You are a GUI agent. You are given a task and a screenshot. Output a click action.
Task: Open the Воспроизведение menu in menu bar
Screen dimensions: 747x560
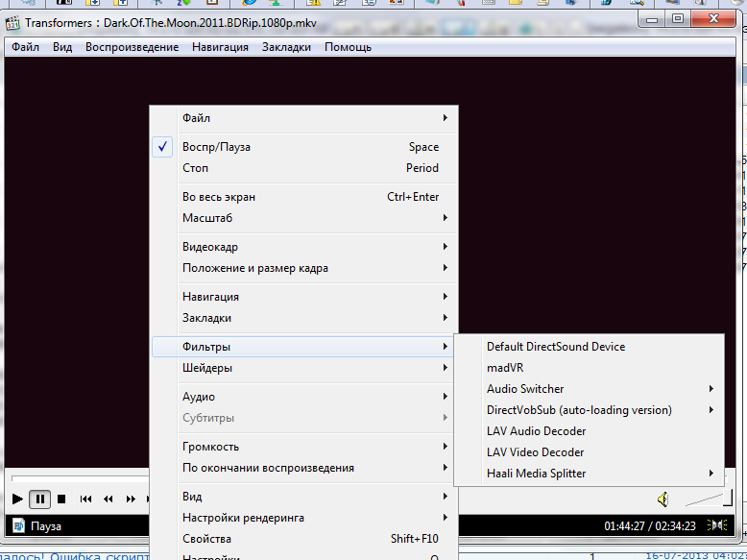click(132, 47)
